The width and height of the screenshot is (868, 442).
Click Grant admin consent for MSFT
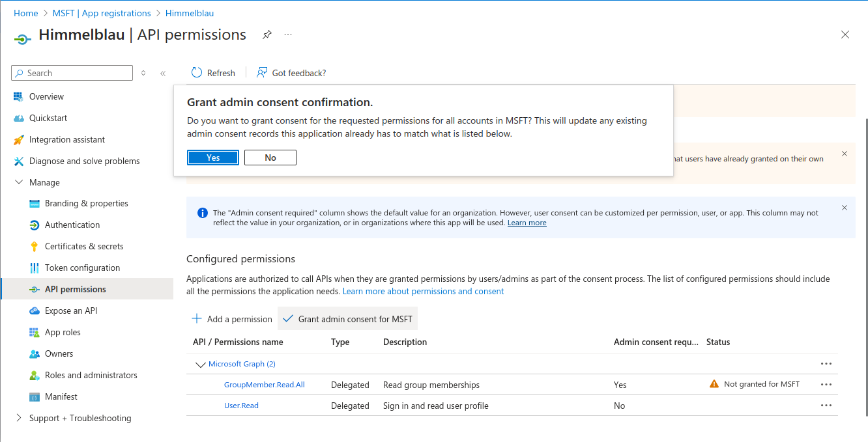[348, 319]
